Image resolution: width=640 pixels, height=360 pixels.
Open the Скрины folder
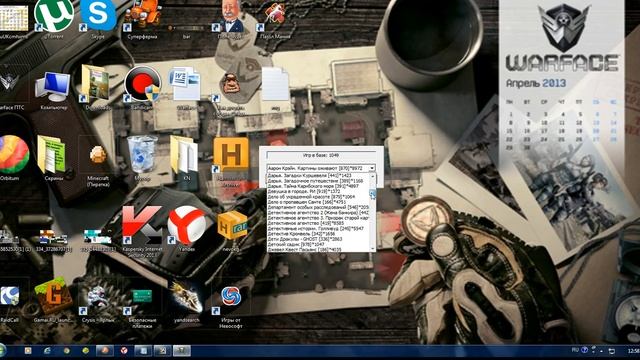tap(53, 157)
